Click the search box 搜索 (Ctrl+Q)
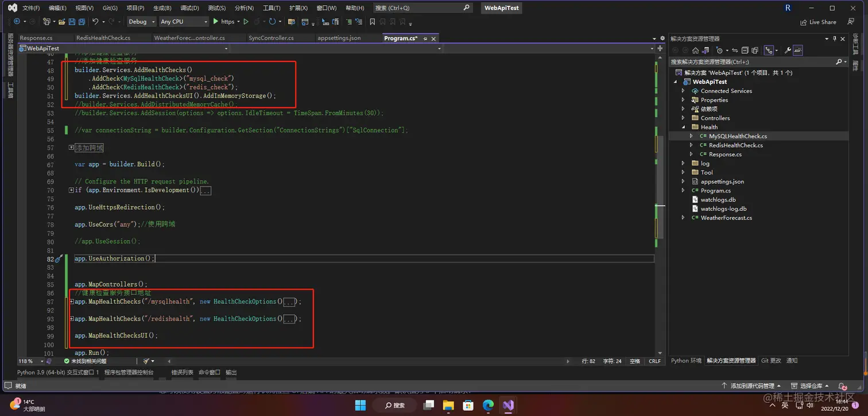868x416 pixels. (423, 8)
